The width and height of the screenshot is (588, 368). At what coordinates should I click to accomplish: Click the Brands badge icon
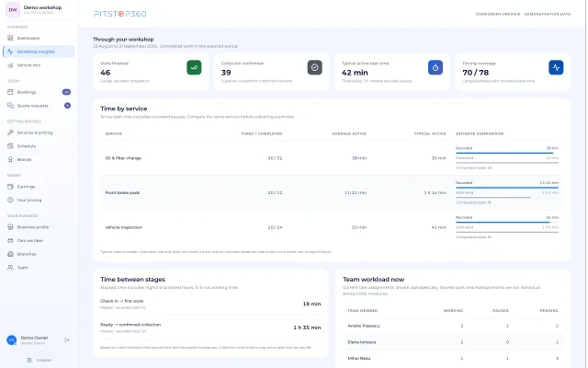pos(10,159)
